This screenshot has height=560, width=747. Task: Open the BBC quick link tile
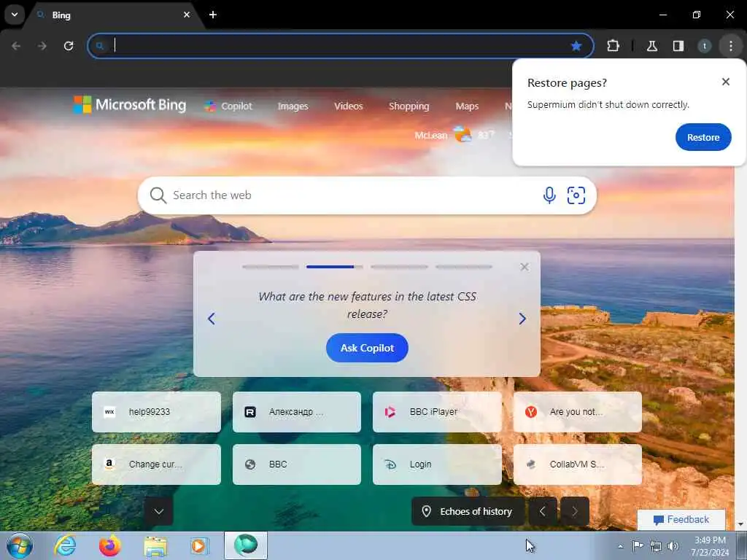coord(297,464)
